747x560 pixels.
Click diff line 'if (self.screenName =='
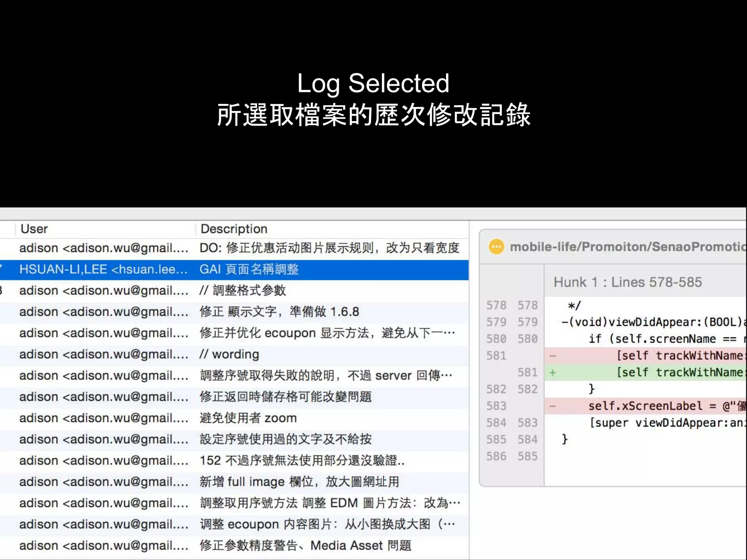pyautogui.click(x=646, y=339)
